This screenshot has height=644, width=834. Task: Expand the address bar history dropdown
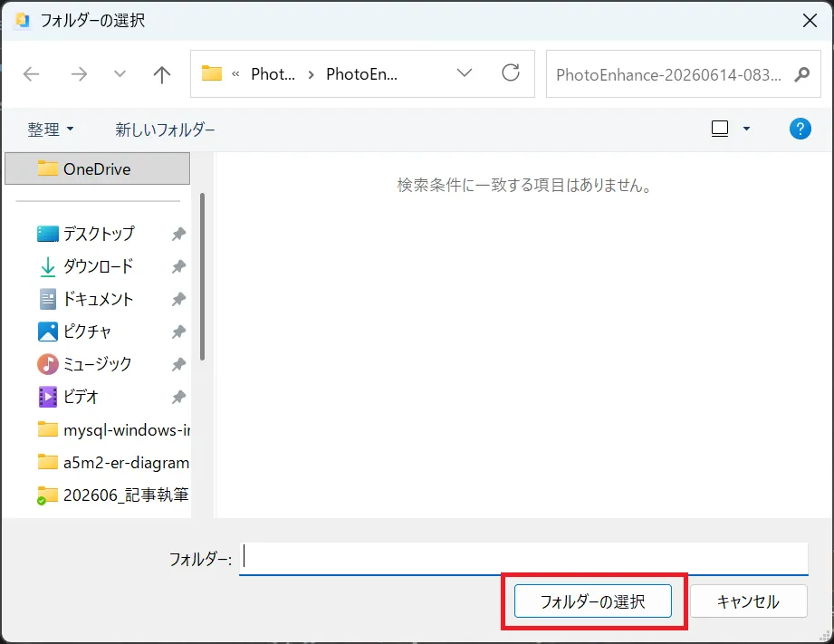(x=465, y=73)
